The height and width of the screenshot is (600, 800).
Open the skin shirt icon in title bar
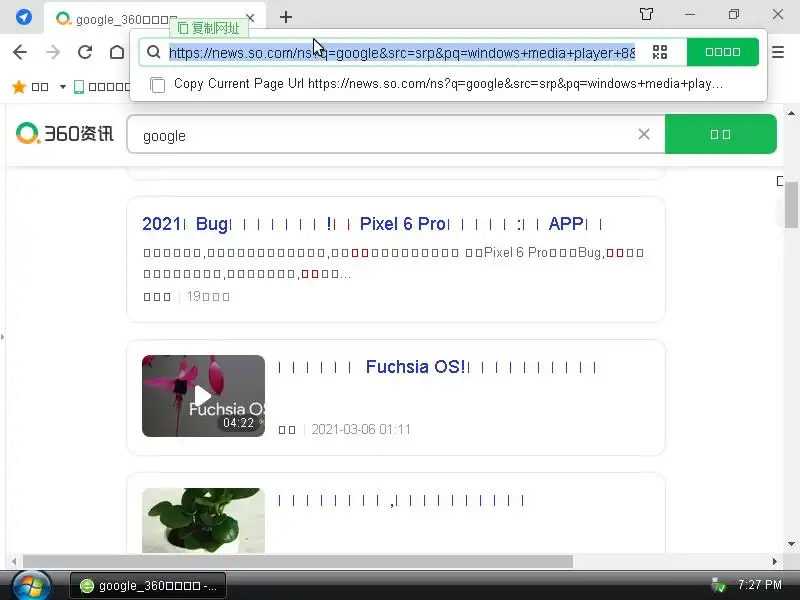pos(646,14)
